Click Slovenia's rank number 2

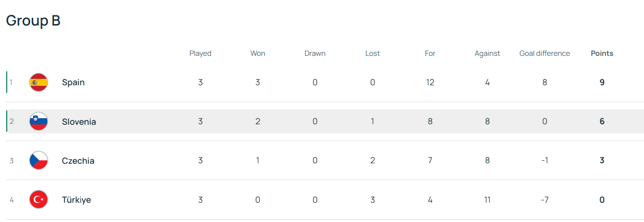[12, 121]
